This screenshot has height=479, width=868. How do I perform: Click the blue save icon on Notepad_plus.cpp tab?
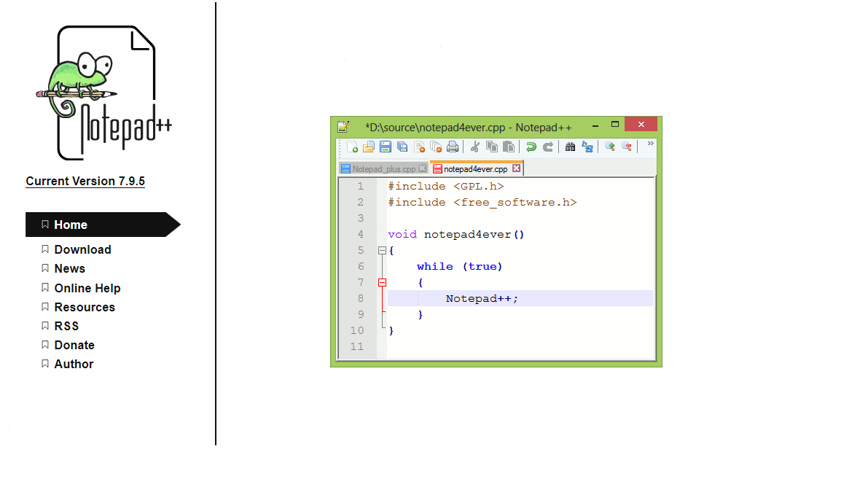coord(346,168)
